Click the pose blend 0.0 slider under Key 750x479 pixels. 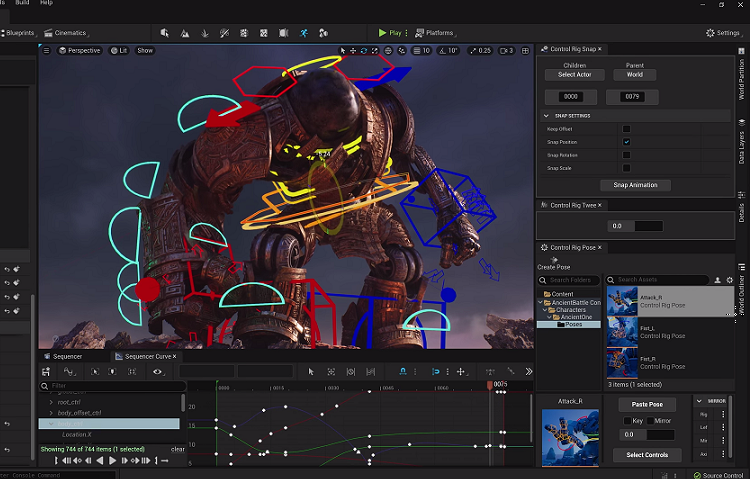(x=647, y=435)
